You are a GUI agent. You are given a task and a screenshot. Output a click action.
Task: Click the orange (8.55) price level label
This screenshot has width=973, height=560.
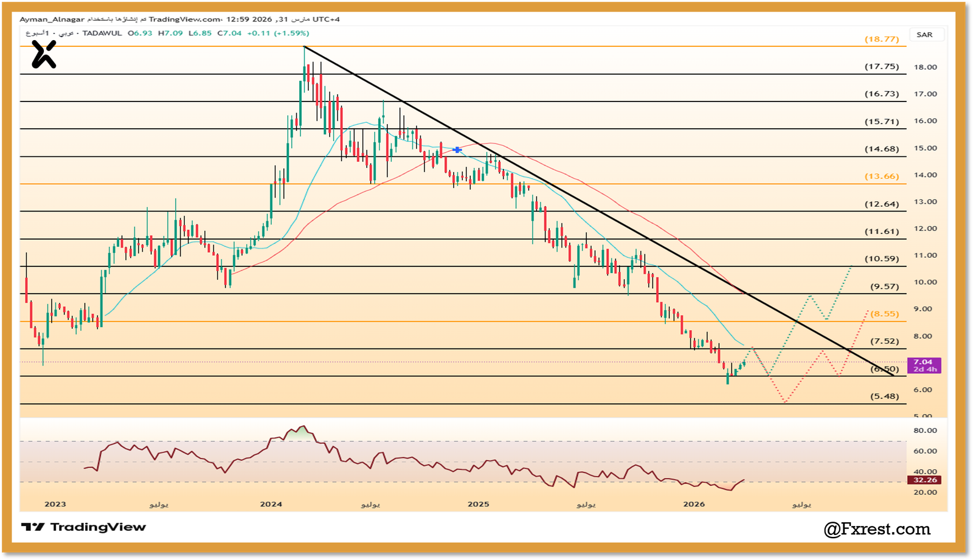[884, 314]
